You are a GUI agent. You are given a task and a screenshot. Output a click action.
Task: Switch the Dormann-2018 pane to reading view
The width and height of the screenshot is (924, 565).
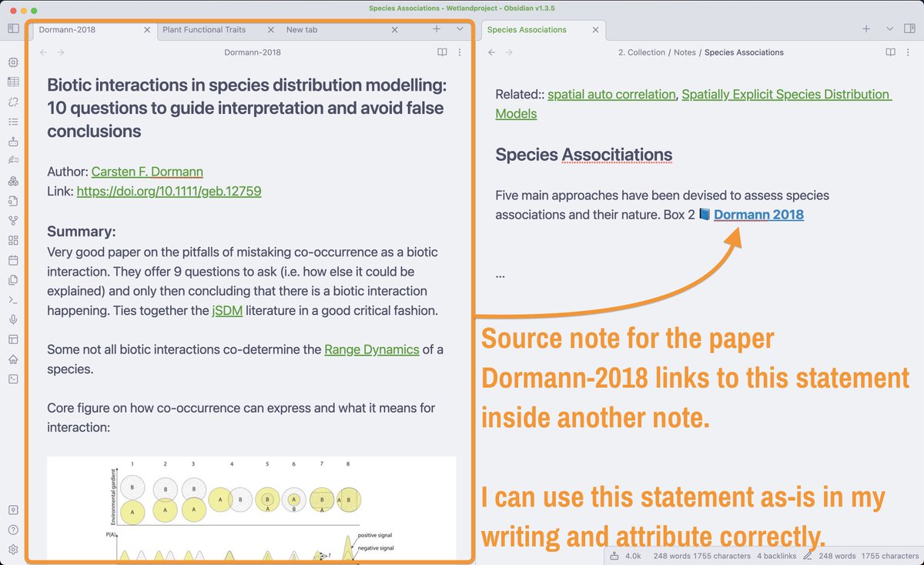(442, 52)
